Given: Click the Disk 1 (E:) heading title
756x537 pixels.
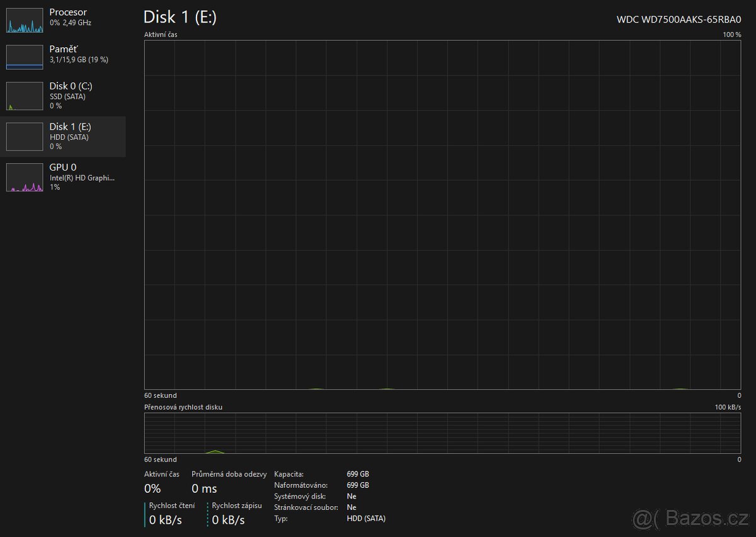Looking at the screenshot, I should click(x=180, y=17).
